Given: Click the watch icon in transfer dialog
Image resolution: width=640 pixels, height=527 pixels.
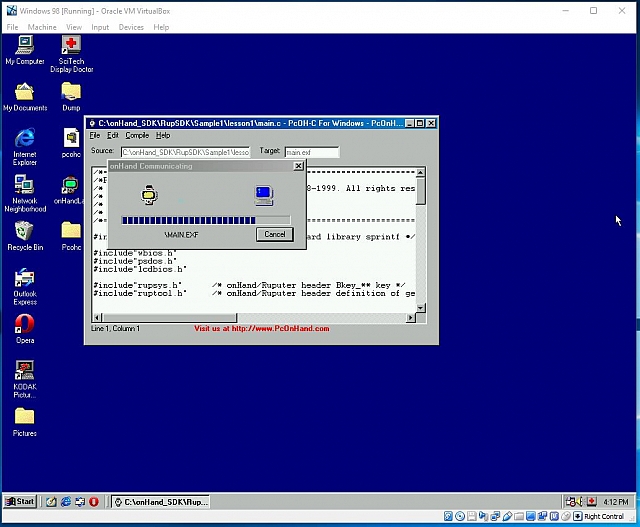Looking at the screenshot, I should coord(149,194).
